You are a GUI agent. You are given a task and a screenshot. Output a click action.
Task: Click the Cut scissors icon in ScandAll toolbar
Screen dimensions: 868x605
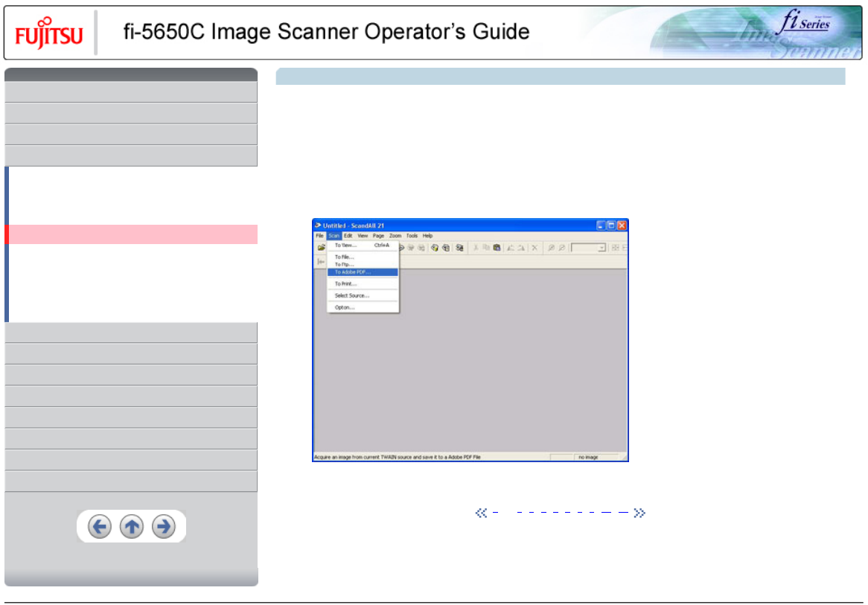pos(476,248)
